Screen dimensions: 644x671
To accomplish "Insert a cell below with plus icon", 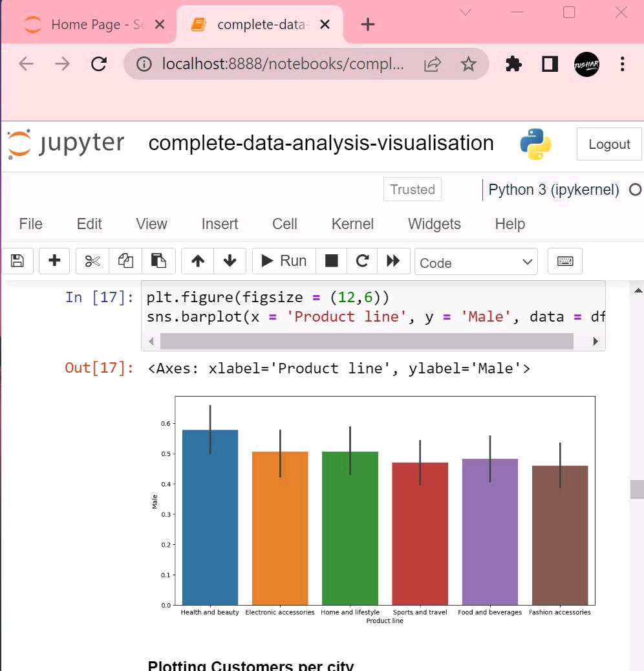I will (x=54, y=261).
